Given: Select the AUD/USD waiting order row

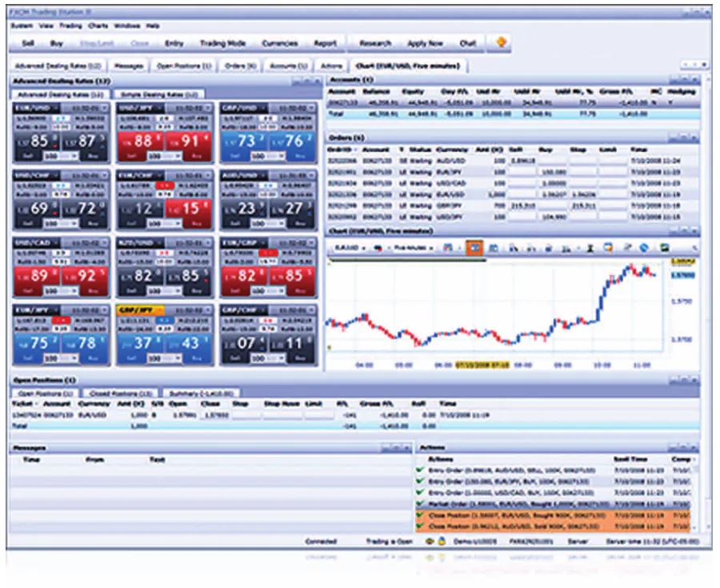Looking at the screenshot, I should point(513,161).
